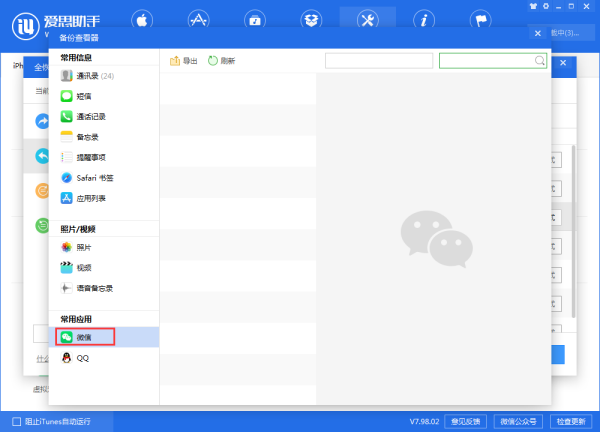
Task: Click the Export (导出) toolbar button
Action: click(183, 61)
